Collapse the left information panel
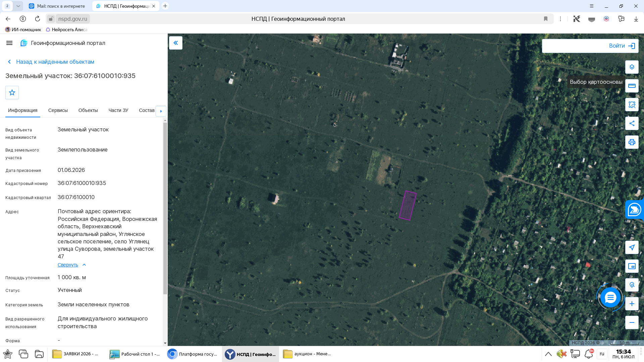The height and width of the screenshot is (362, 644). pyautogui.click(x=176, y=43)
